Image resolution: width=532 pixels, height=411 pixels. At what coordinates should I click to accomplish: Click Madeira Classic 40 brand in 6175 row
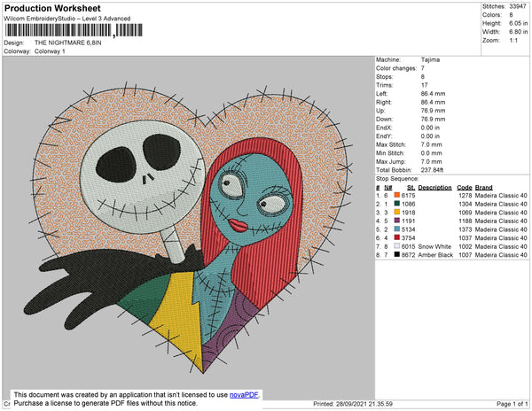coord(501,196)
